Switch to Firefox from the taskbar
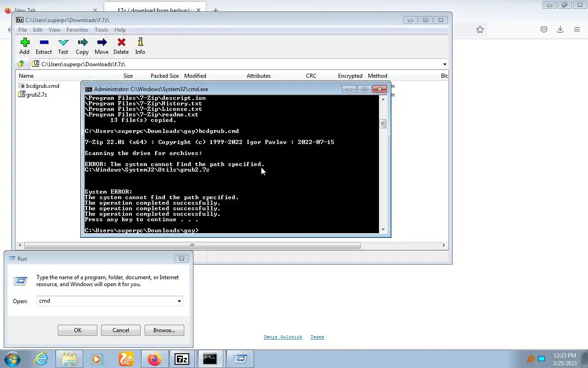Image resolution: width=588 pixels, height=368 pixels. point(154,359)
